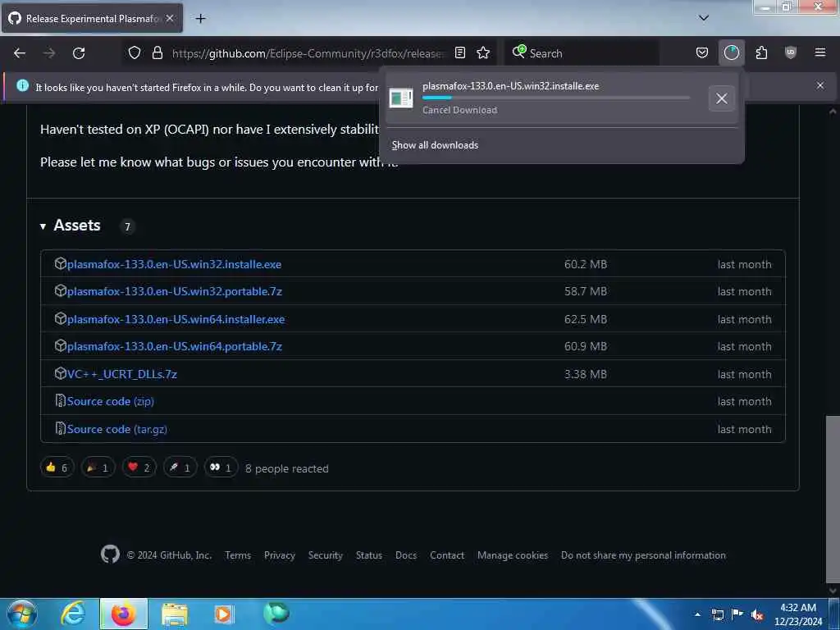Image resolution: width=840 pixels, height=630 pixels.
Task: Toggle the rocket reaction
Action: (180, 468)
